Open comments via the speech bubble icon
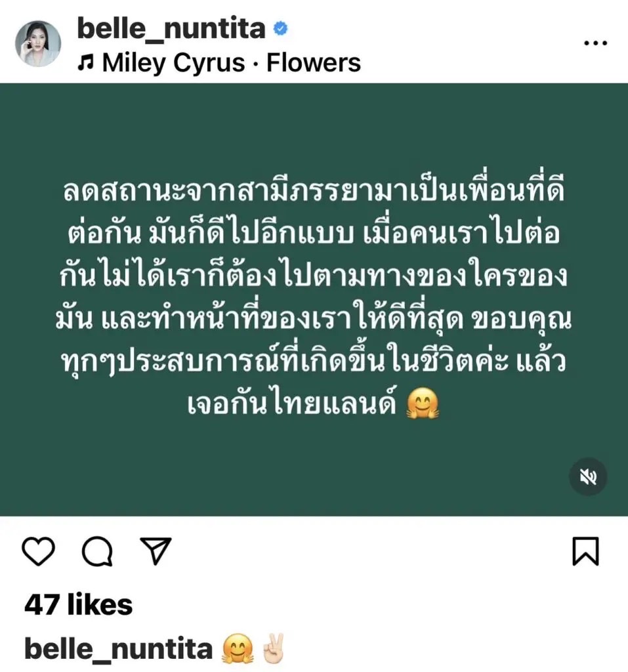 (x=97, y=551)
